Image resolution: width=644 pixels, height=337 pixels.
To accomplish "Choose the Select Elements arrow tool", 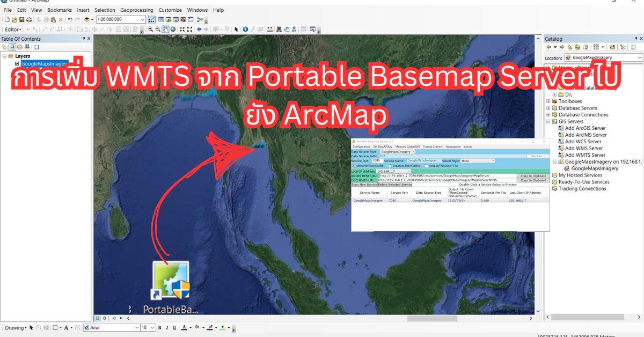I will [235, 29].
